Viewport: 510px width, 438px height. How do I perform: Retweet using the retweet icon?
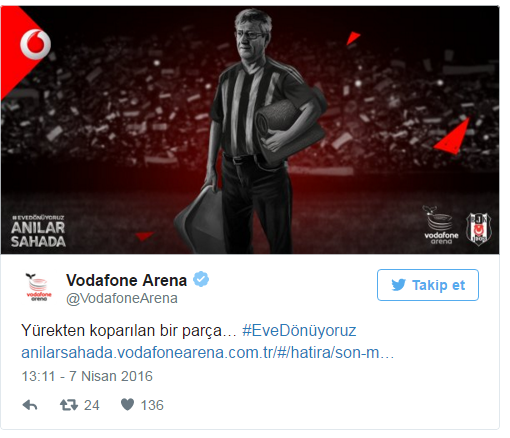[x=69, y=405]
